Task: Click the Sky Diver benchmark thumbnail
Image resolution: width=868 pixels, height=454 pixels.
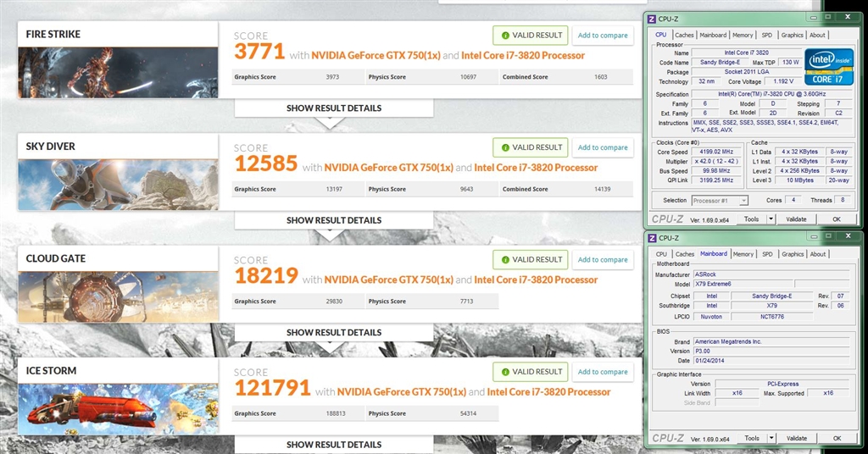Action: [118, 185]
